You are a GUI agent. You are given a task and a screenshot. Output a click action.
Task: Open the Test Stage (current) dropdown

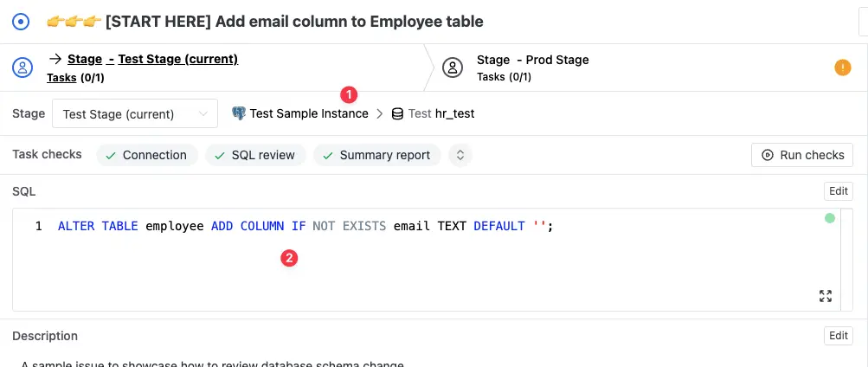(135, 113)
